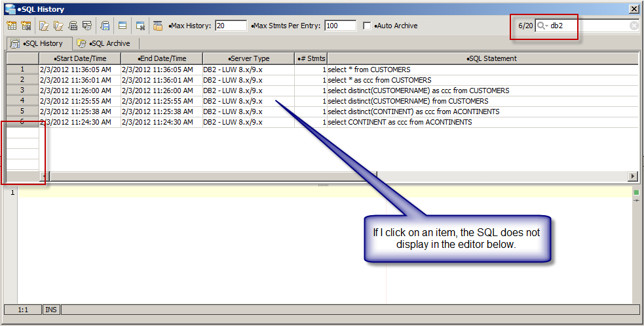Click 'select * from CUSTOMERS' statement

[x=369, y=70]
